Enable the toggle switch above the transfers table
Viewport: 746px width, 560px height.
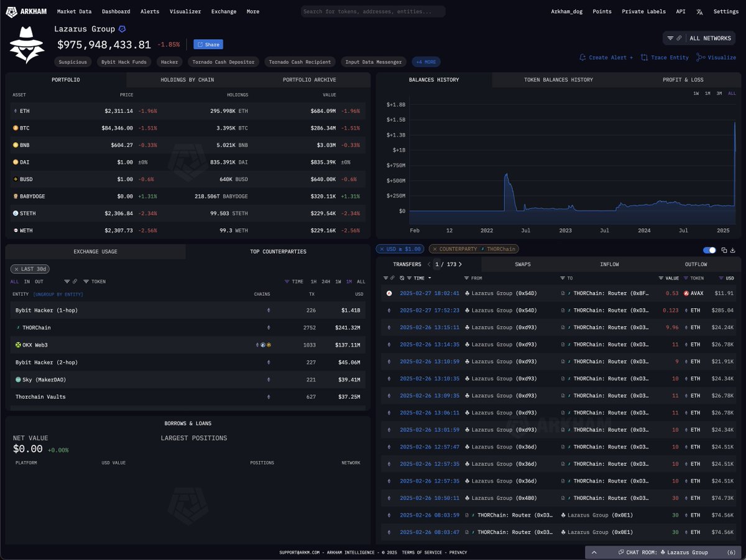pos(709,249)
